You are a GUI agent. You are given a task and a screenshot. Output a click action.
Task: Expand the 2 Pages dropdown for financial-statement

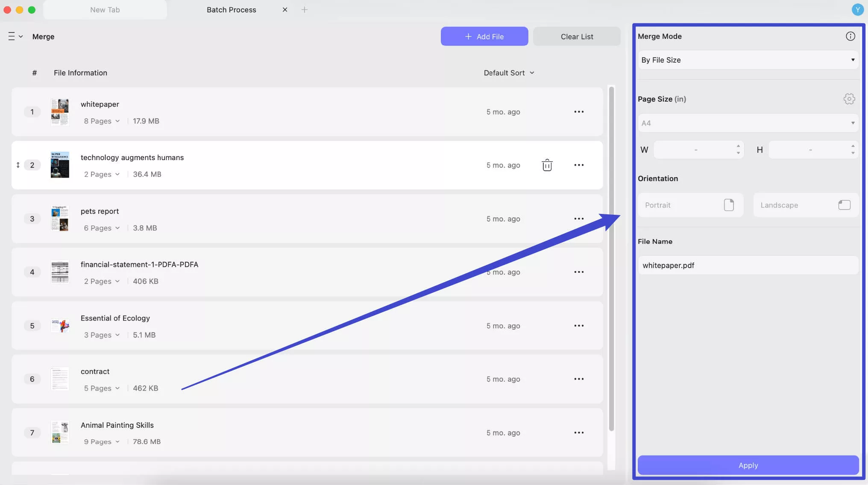coord(102,281)
